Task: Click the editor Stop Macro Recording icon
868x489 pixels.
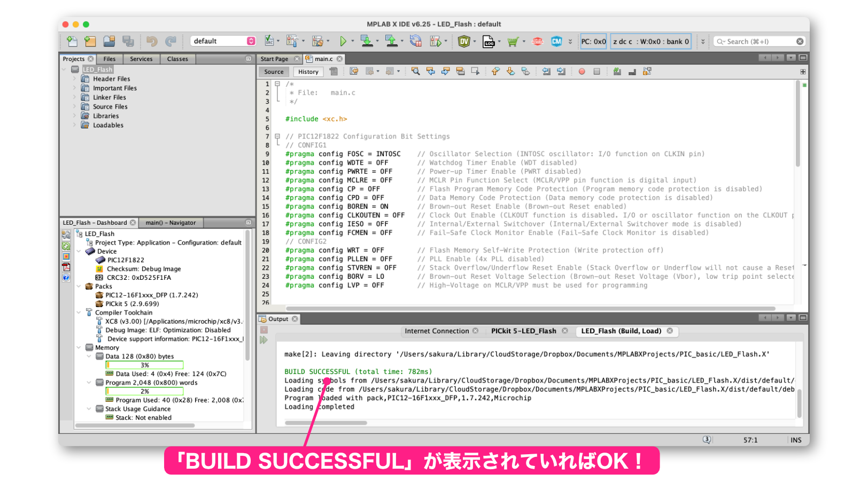Action: 597,71
